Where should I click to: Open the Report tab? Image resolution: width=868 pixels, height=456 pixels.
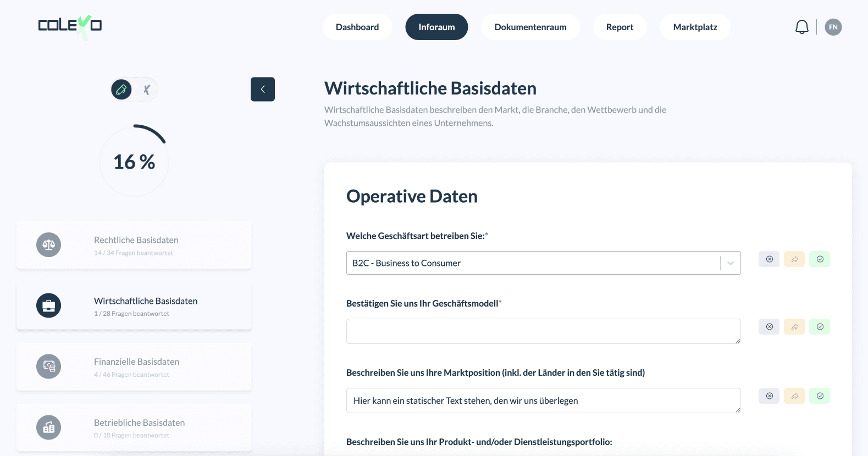click(x=620, y=27)
